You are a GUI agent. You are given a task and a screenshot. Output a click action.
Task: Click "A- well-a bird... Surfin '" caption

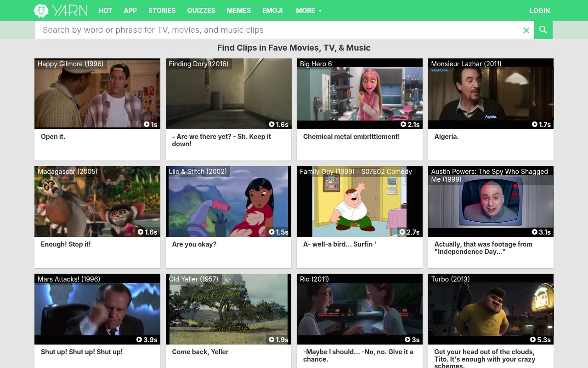pos(339,244)
